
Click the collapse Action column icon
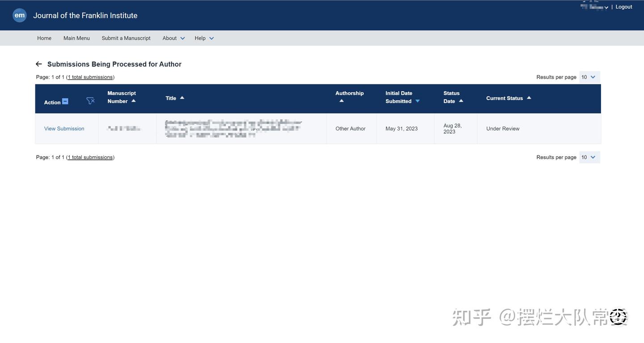point(64,101)
